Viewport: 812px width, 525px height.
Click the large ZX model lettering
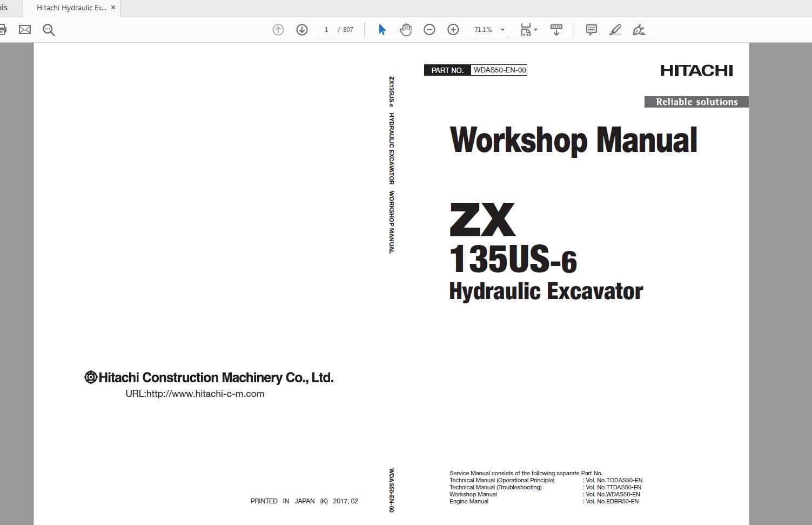click(482, 220)
